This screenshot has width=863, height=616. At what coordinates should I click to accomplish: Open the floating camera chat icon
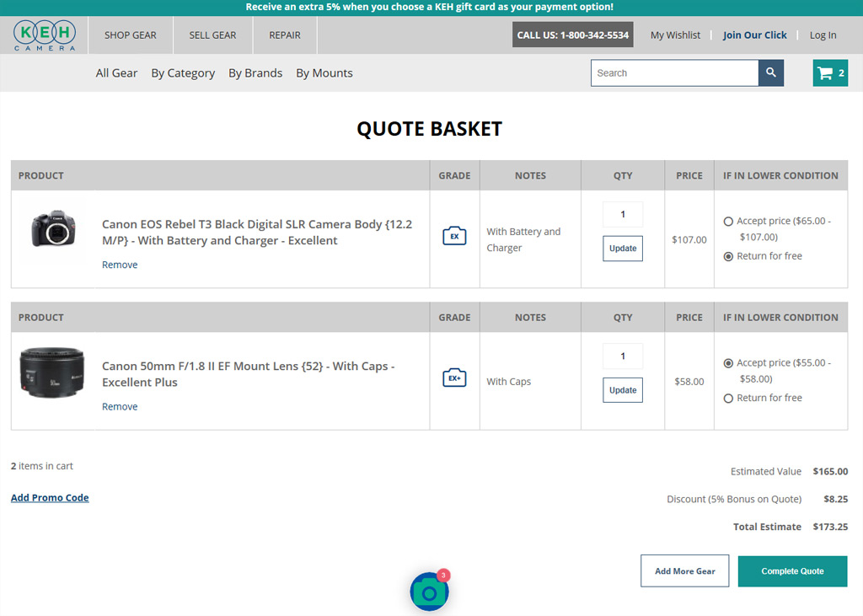429,592
